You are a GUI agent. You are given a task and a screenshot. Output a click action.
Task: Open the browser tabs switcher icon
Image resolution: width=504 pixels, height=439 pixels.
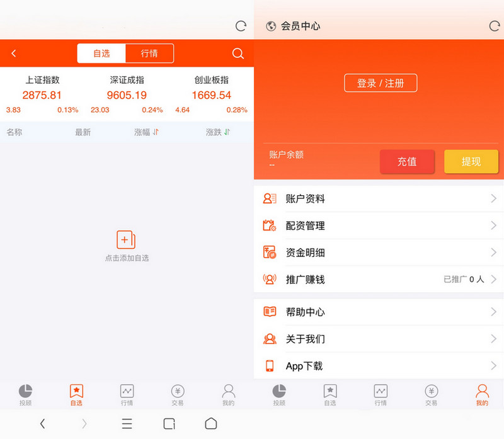169,424
